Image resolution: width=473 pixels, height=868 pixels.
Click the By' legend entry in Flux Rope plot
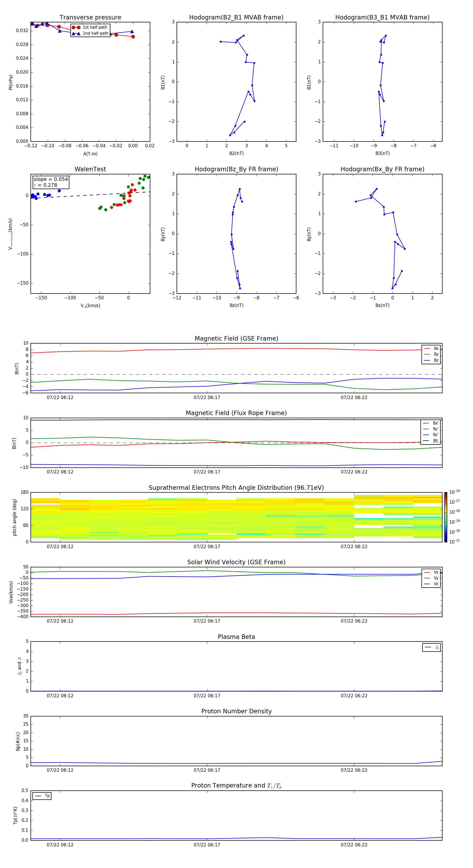click(431, 429)
